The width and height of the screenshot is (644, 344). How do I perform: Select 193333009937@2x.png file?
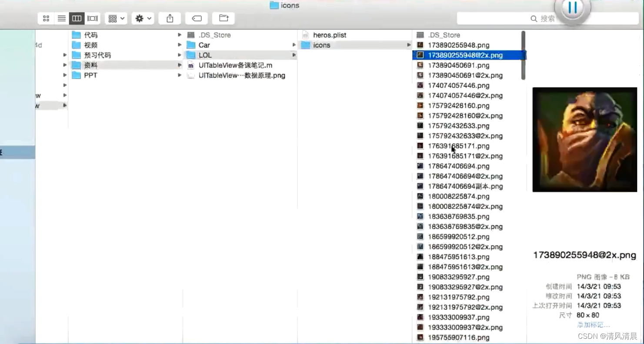[465, 327]
